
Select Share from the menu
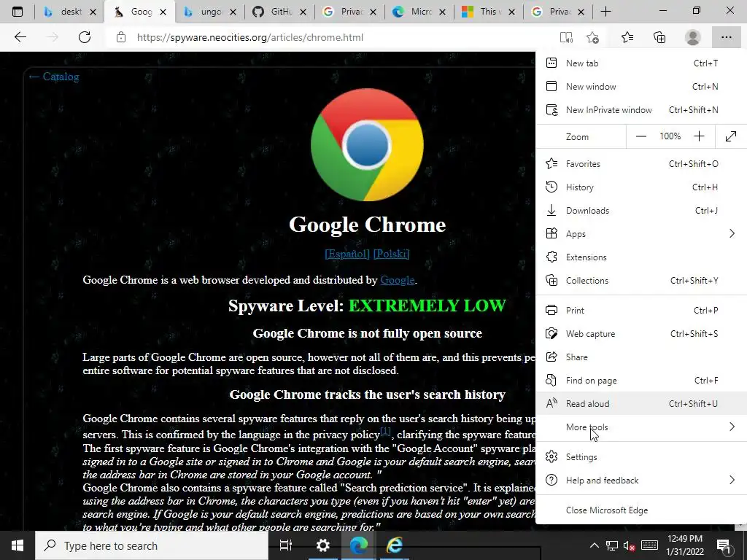641,357
